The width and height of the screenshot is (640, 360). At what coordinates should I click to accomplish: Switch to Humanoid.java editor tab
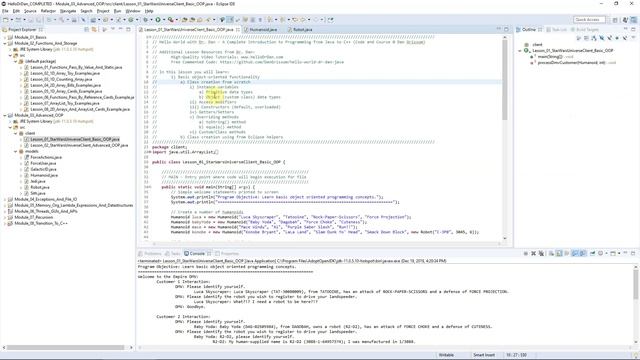(262, 29)
